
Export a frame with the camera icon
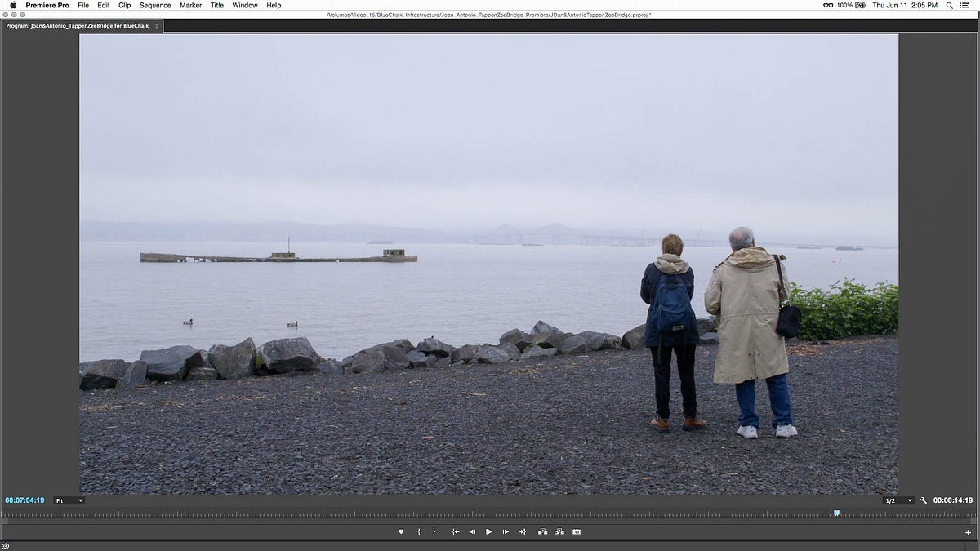tap(577, 531)
